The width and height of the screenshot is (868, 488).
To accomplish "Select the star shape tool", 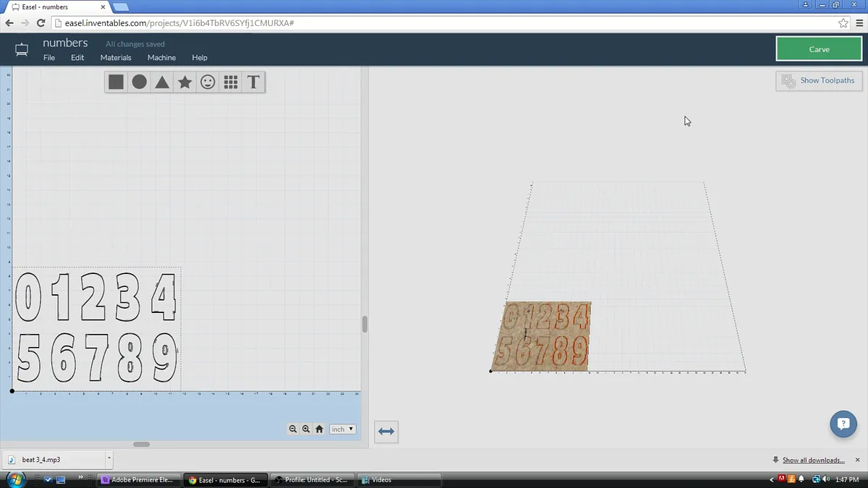I will pos(185,82).
